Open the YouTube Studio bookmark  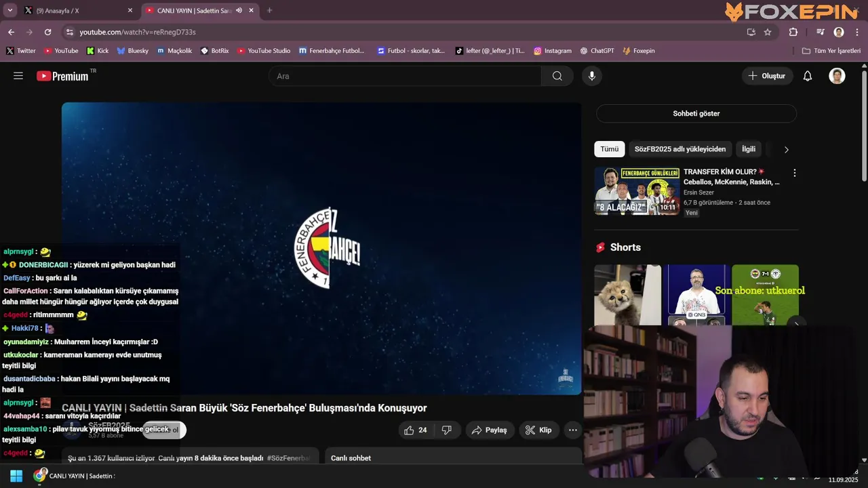tap(264, 51)
